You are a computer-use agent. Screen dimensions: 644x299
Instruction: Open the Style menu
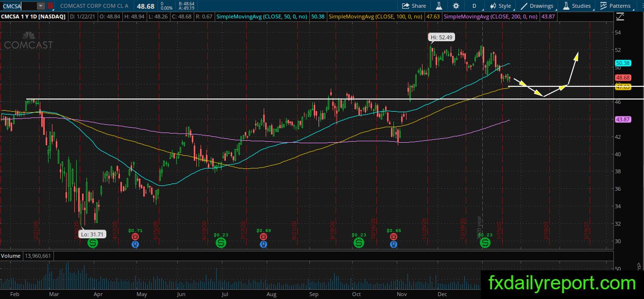coord(500,6)
